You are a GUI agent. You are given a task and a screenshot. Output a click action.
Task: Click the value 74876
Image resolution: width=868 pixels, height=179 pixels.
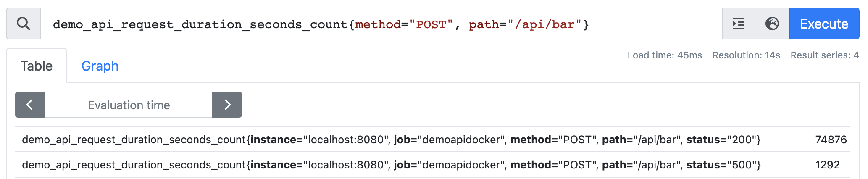tap(831, 140)
